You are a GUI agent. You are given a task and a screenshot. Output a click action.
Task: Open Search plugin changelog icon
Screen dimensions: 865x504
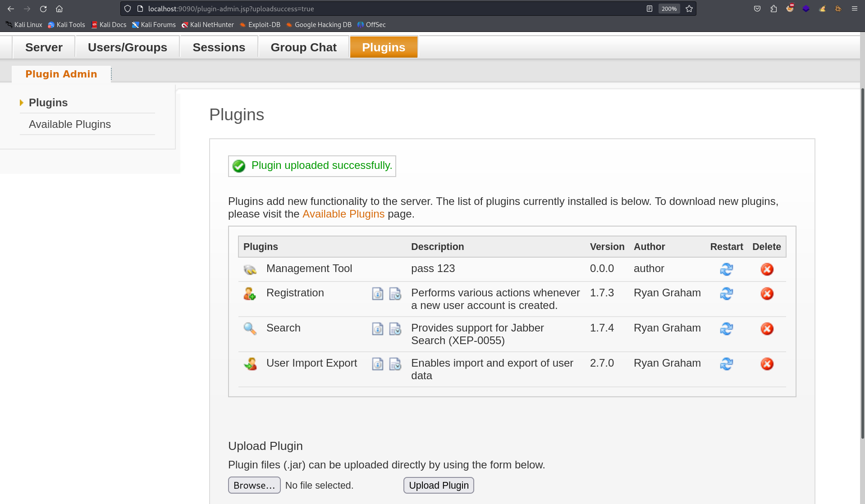395,329
